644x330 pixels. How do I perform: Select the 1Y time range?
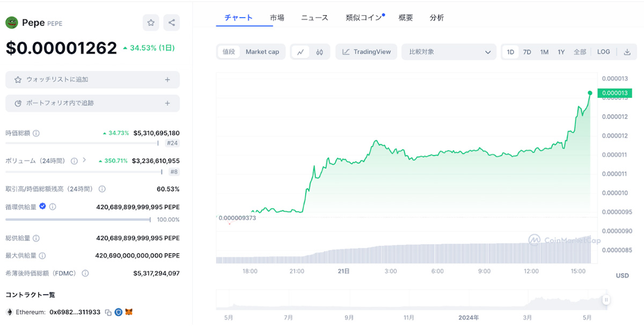(x=561, y=52)
